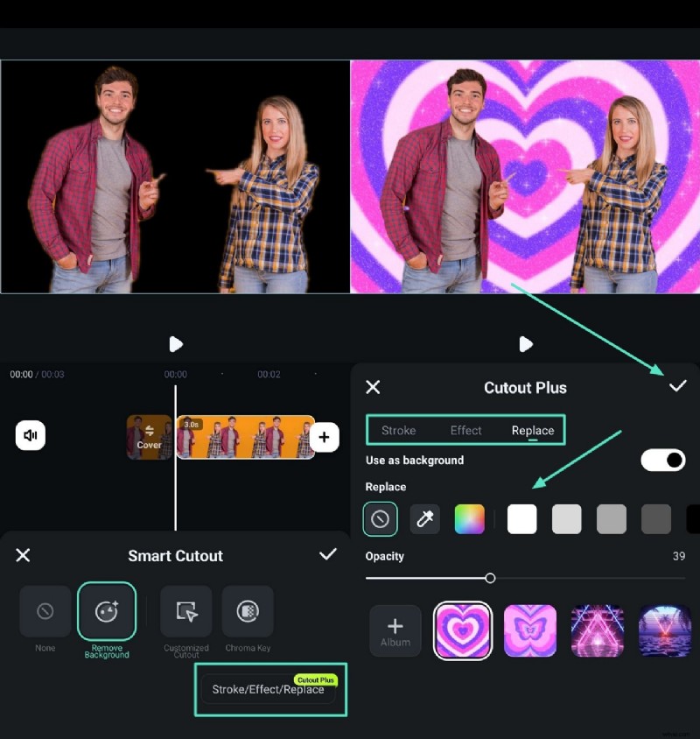Close the Smart Cutout panel

23,555
